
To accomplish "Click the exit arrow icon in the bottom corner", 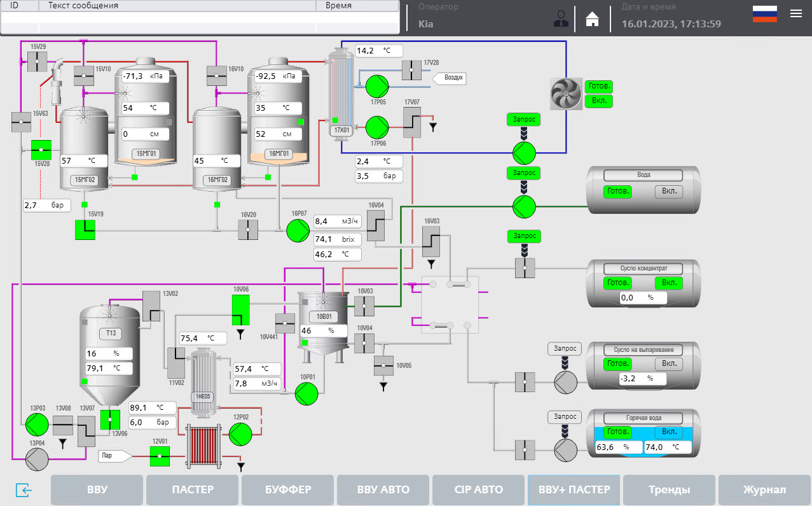I will coord(24,490).
